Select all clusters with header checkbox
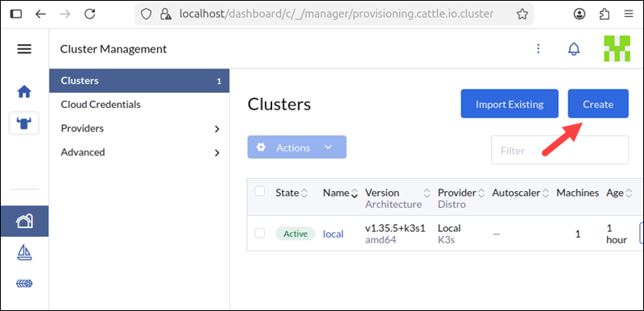The height and width of the screenshot is (311, 644). 259,192
